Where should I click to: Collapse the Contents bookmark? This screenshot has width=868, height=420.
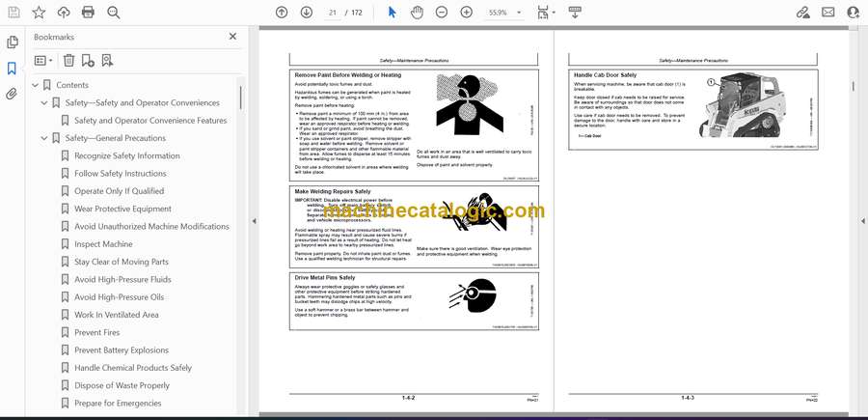coord(36,85)
